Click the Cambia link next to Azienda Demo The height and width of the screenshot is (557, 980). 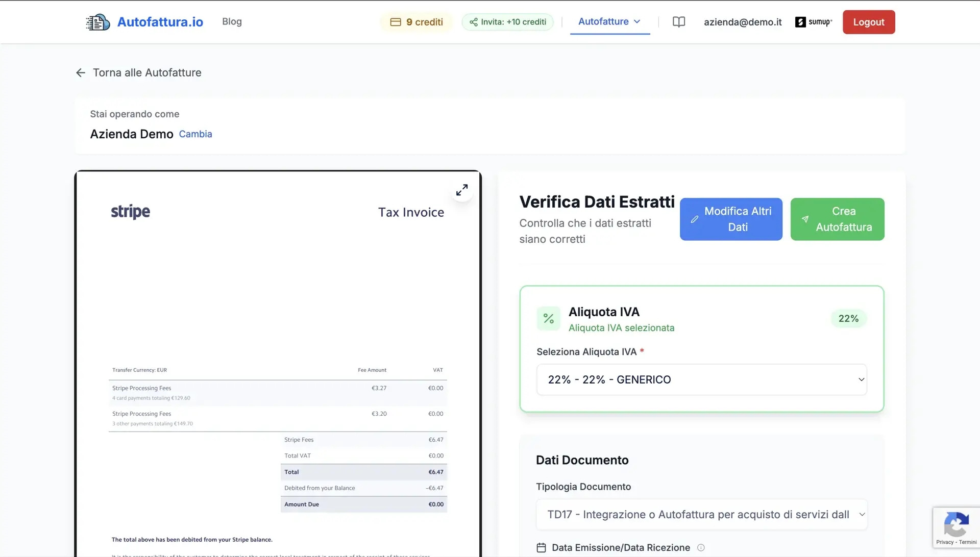(x=195, y=134)
